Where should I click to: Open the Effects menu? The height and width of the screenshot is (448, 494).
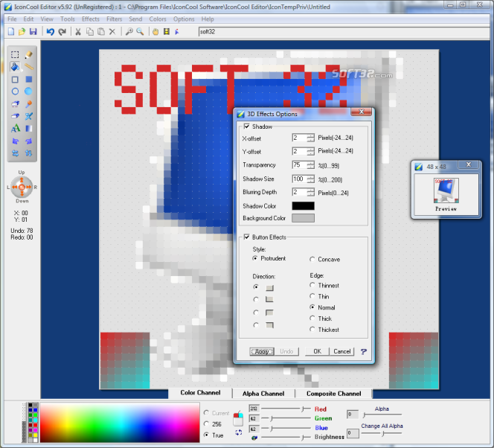click(91, 19)
